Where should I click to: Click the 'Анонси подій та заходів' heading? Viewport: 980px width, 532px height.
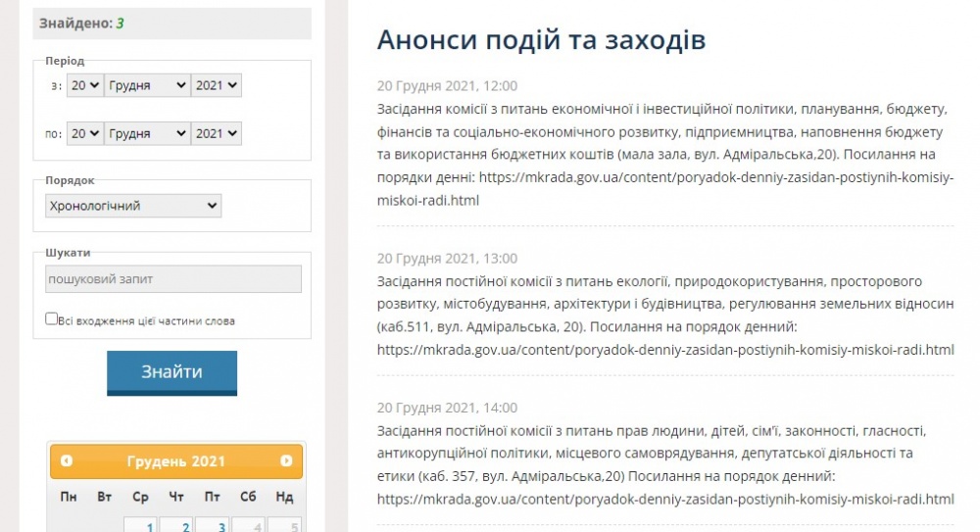click(541, 40)
